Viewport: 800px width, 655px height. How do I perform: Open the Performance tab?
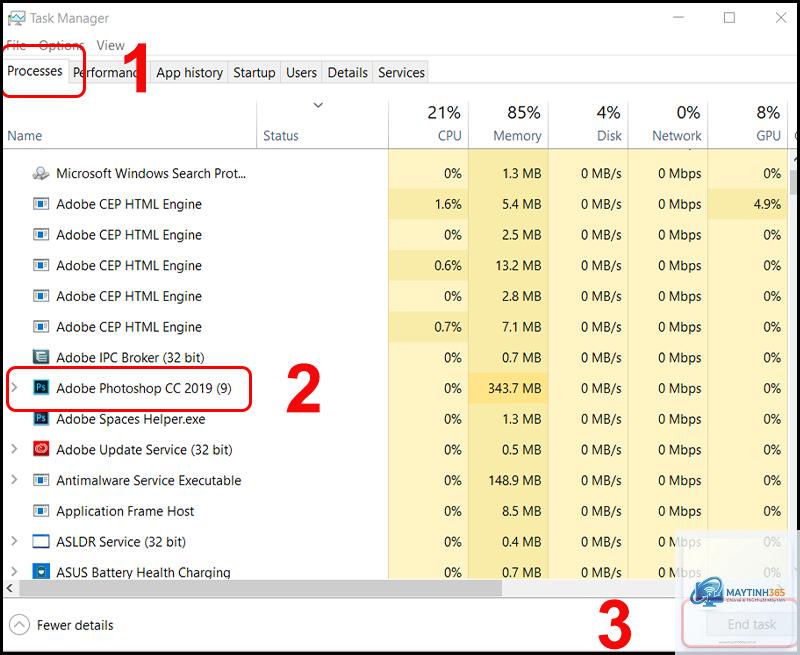[x=109, y=72]
